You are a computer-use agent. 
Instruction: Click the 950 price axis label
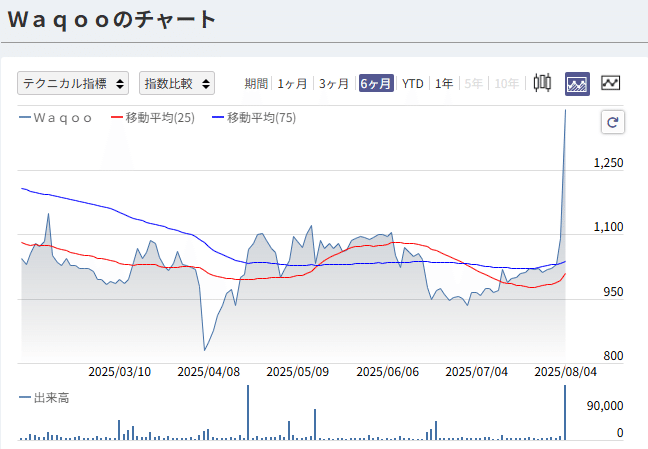(613, 292)
